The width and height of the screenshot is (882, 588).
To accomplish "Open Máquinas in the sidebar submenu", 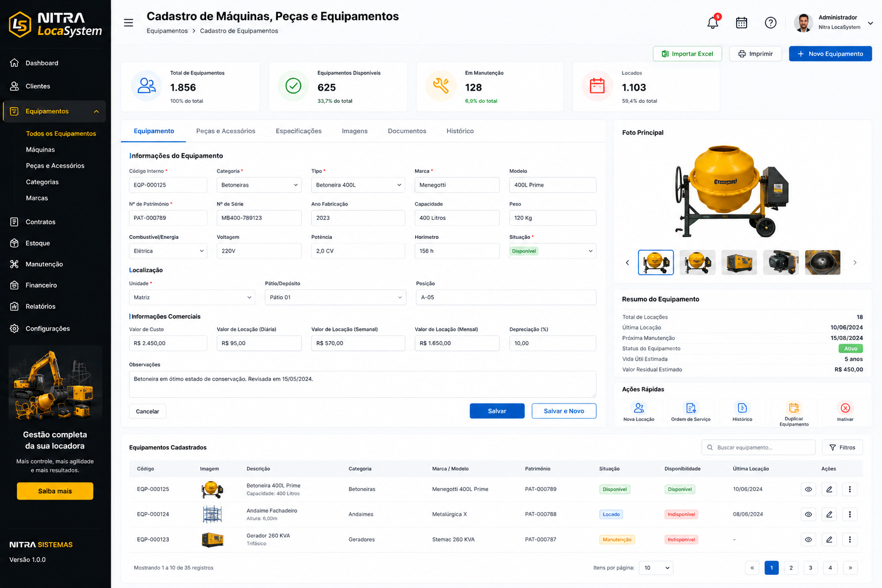I will coord(40,149).
